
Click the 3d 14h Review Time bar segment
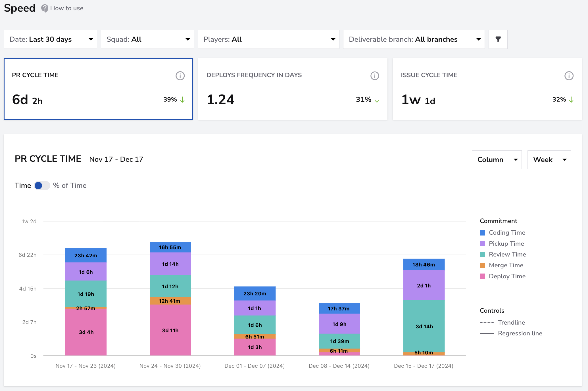coord(424,326)
